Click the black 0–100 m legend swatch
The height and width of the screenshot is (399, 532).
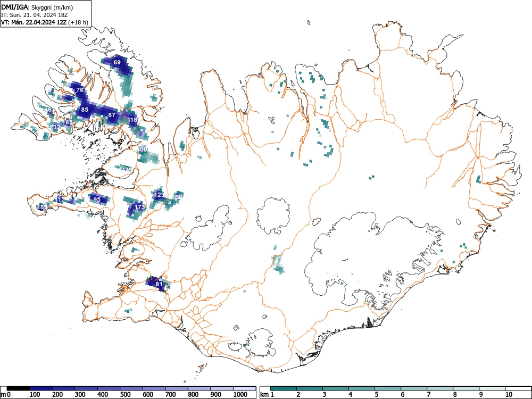point(18,388)
